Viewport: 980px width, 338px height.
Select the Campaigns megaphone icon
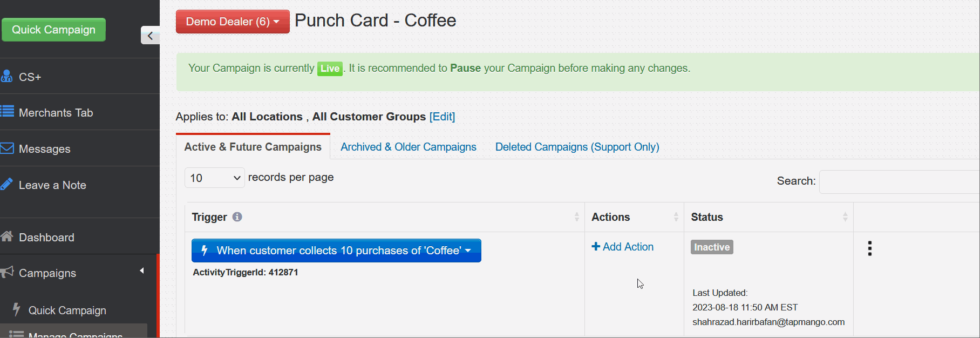(x=7, y=273)
